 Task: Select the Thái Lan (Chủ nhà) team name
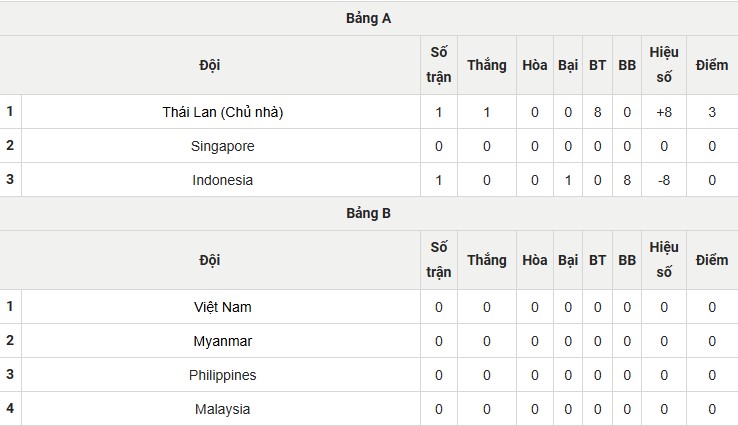[222, 112]
